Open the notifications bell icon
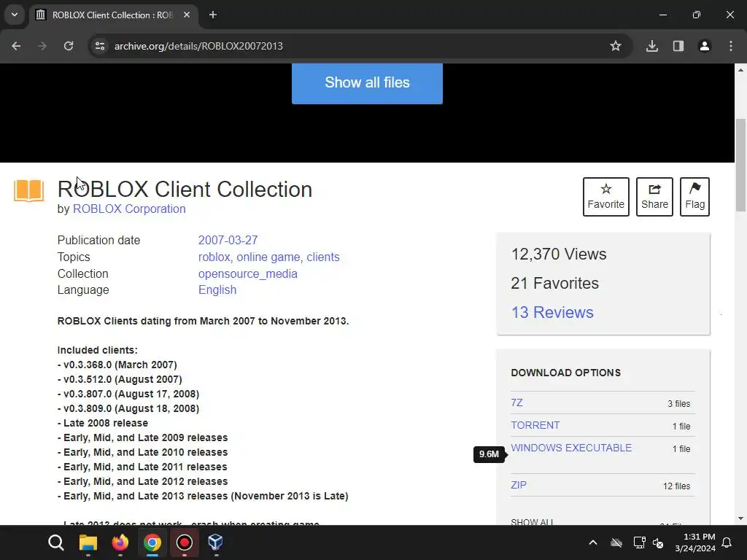Image resolution: width=747 pixels, height=560 pixels. [x=727, y=542]
